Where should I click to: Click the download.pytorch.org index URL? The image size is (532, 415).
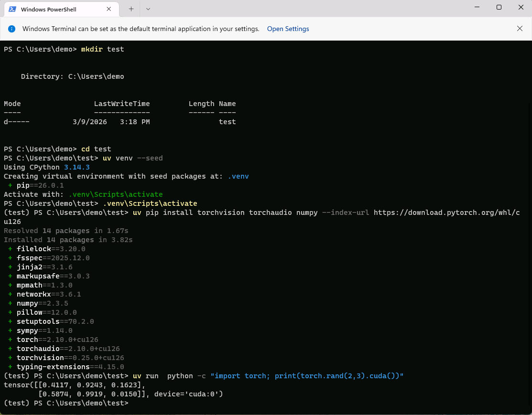pyautogui.click(x=446, y=212)
